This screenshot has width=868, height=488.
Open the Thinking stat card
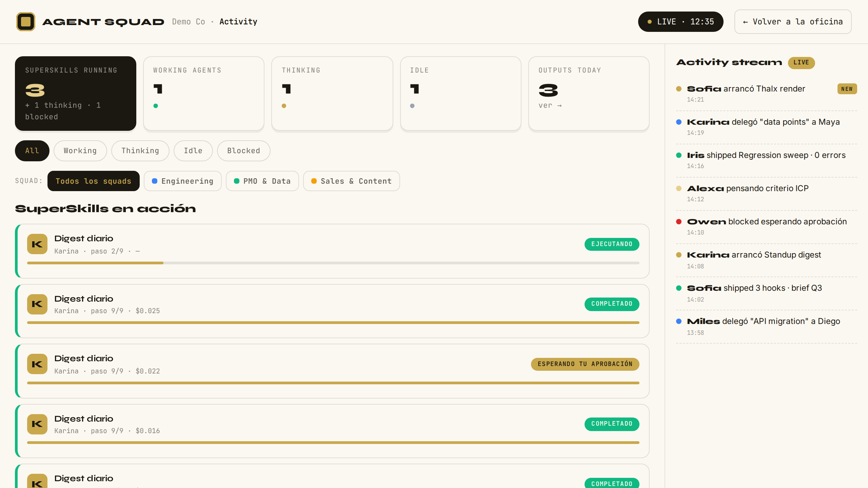pyautogui.click(x=332, y=94)
